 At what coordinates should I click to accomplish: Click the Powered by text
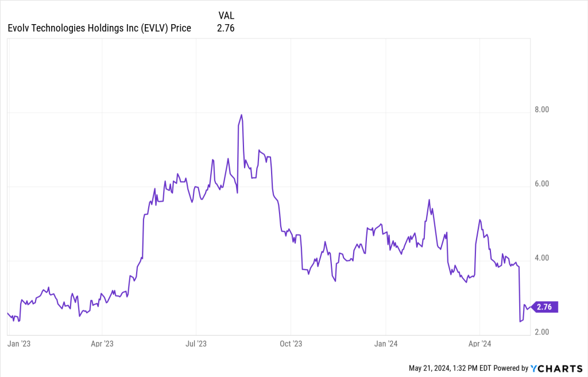point(510,368)
